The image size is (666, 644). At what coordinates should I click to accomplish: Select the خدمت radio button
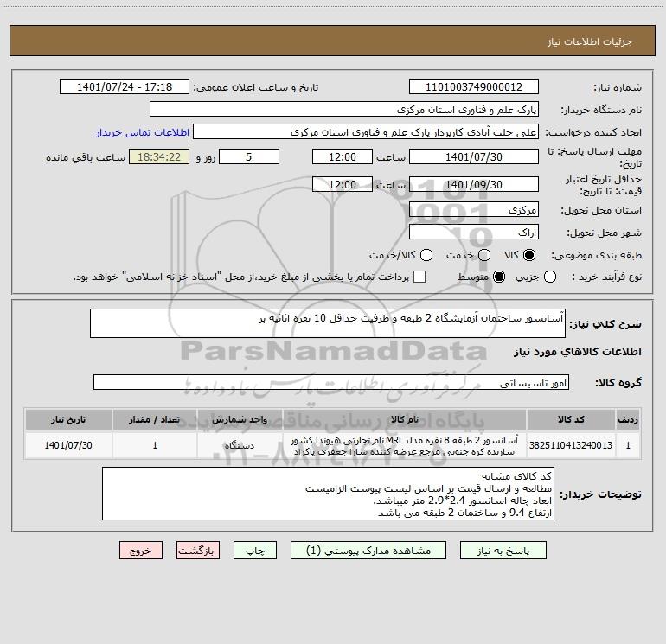[x=484, y=255]
